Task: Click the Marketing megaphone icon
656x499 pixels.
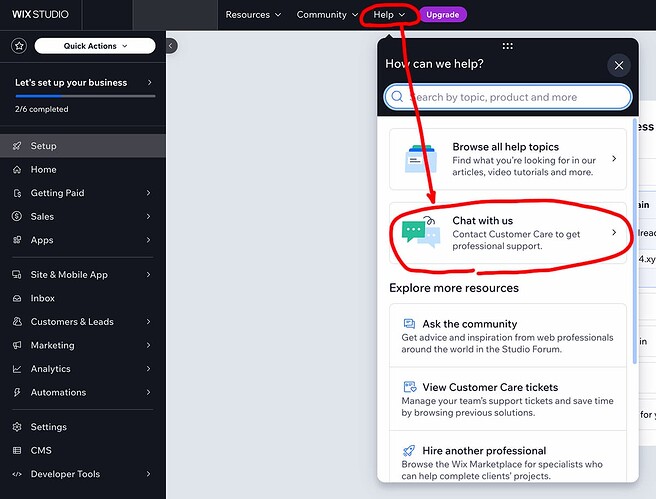Action: click(17, 345)
